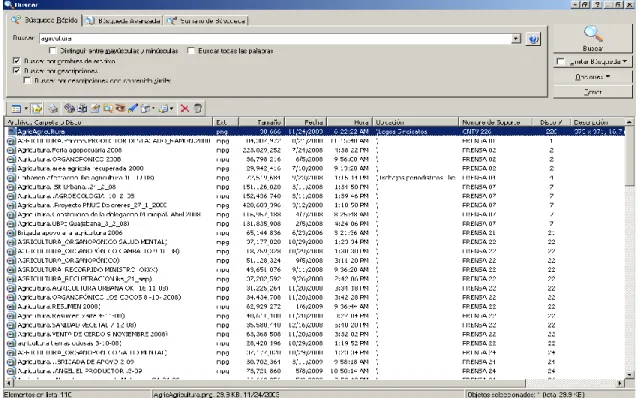Click file icon of AGRICULTURA_RECORRIDO MINISTRO row

tap(11, 270)
